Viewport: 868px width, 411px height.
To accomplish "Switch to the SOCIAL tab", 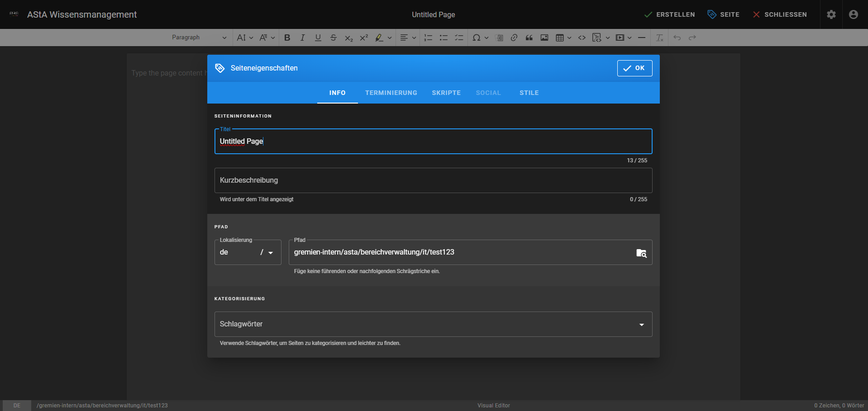I will 488,93.
